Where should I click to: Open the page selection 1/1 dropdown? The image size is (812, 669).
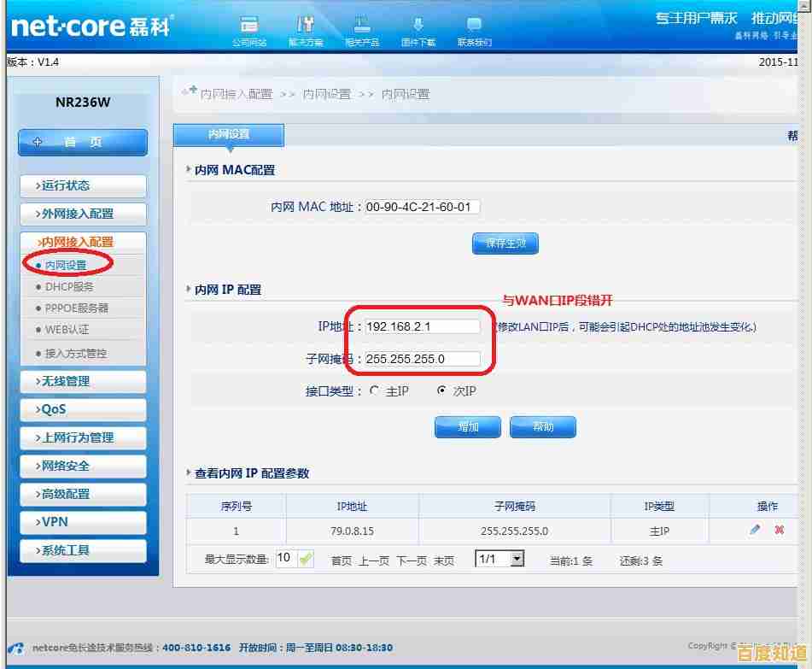click(499, 560)
